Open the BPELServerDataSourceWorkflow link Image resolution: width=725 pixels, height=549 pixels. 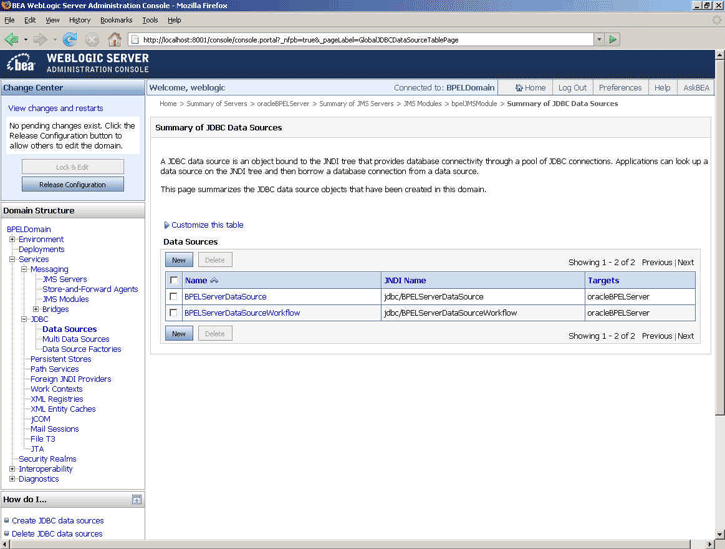point(242,313)
